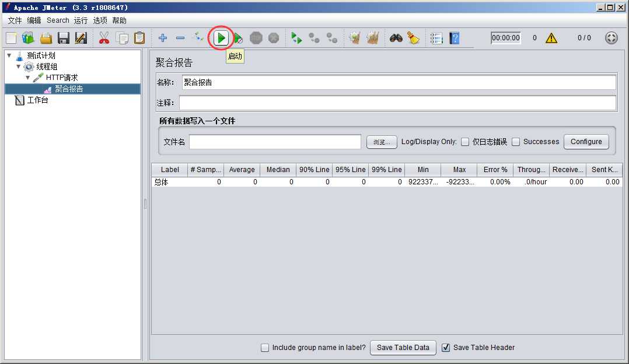
Task: Select HTTP请求 in the tree
Action: coord(62,78)
